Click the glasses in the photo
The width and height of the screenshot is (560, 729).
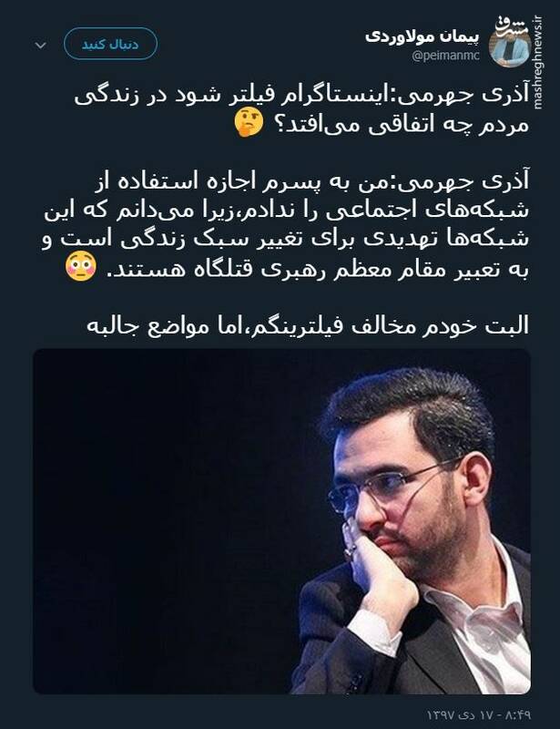point(395,484)
